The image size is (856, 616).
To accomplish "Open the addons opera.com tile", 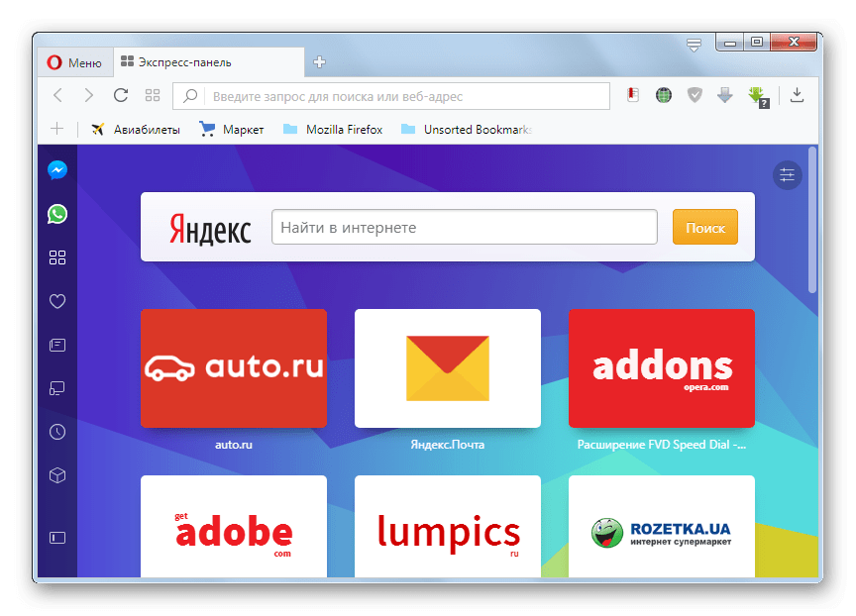I will coord(662,368).
